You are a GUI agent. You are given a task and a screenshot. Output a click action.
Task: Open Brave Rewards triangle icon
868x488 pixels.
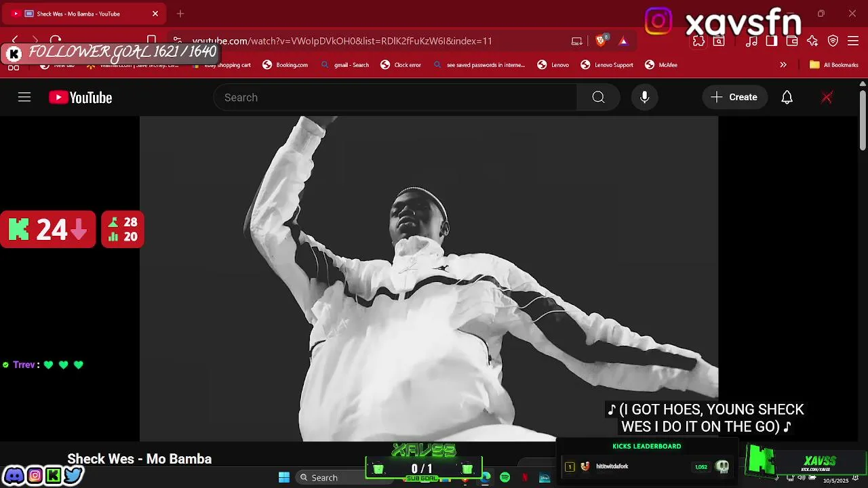click(x=623, y=41)
